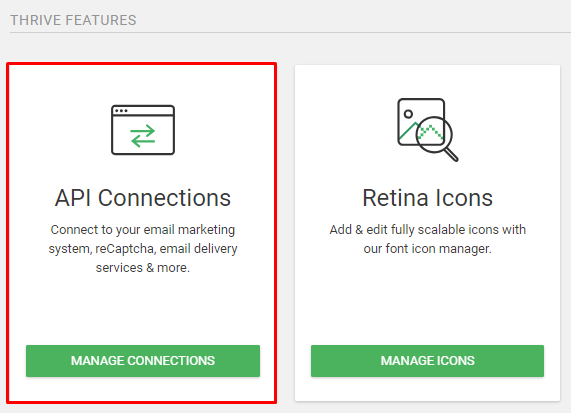The width and height of the screenshot is (571, 413).
Task: Click the Thrive Features section heading
Action: point(73,20)
